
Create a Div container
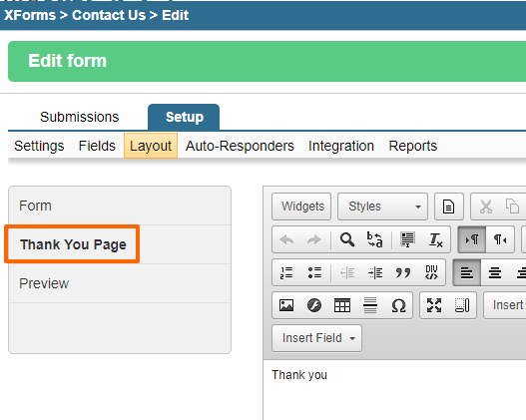click(431, 272)
